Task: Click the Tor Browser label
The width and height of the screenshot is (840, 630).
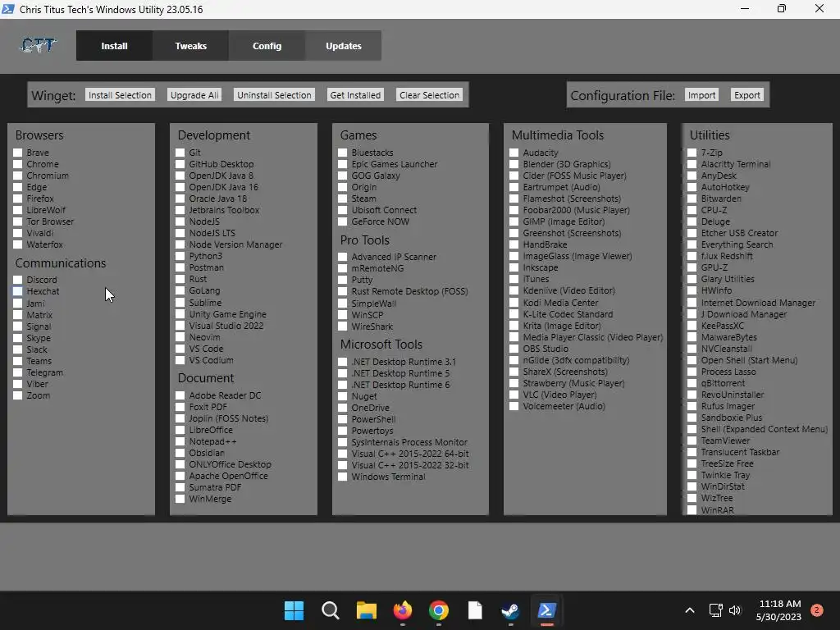Action: 50,221
